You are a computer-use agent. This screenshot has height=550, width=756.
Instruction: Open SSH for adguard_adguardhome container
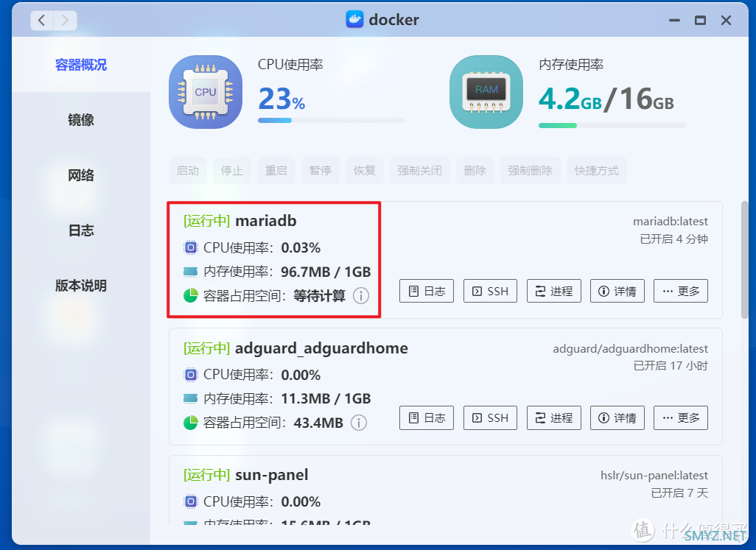point(490,417)
